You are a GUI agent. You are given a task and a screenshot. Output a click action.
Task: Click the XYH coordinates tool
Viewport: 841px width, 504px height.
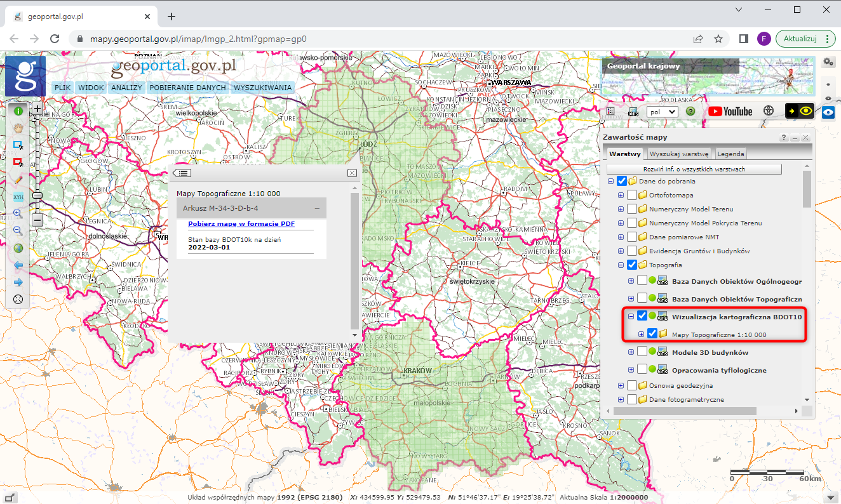(x=18, y=197)
